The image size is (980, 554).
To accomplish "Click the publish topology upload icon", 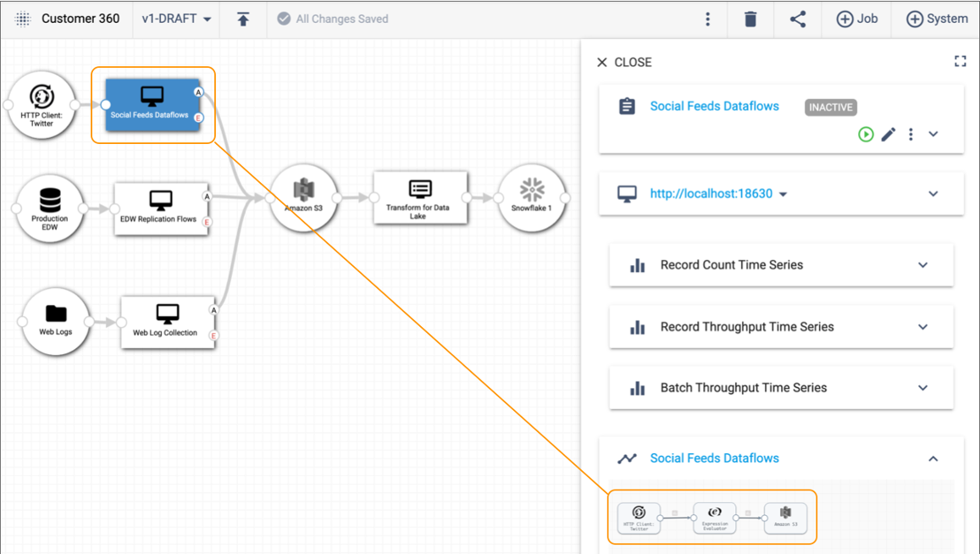I will pyautogui.click(x=243, y=19).
